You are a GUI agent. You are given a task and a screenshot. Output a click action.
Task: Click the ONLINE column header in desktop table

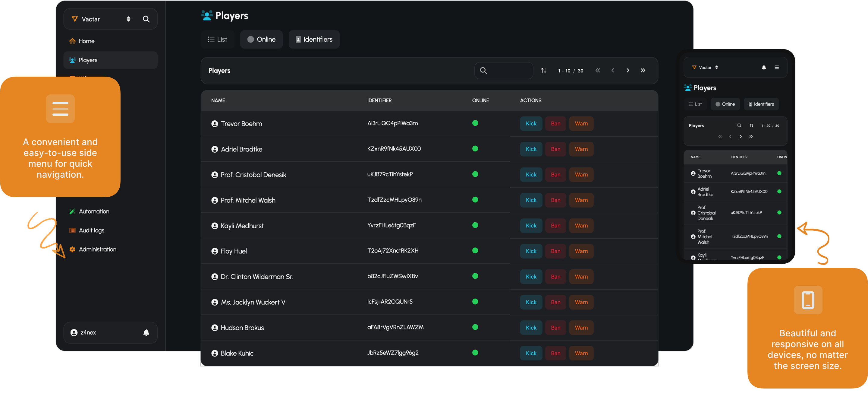tap(480, 100)
